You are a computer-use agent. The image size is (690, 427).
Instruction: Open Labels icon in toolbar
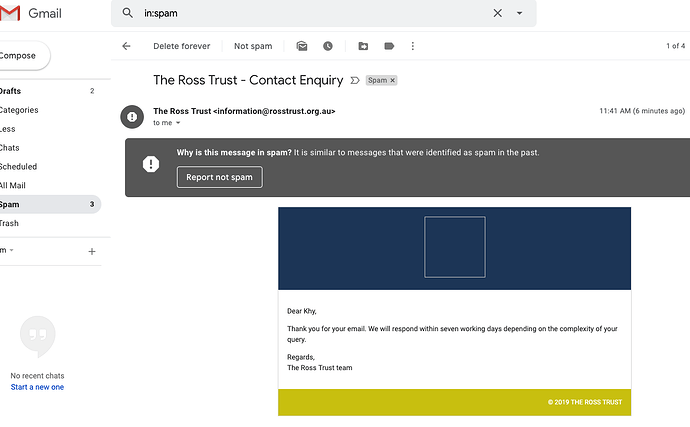[389, 46]
